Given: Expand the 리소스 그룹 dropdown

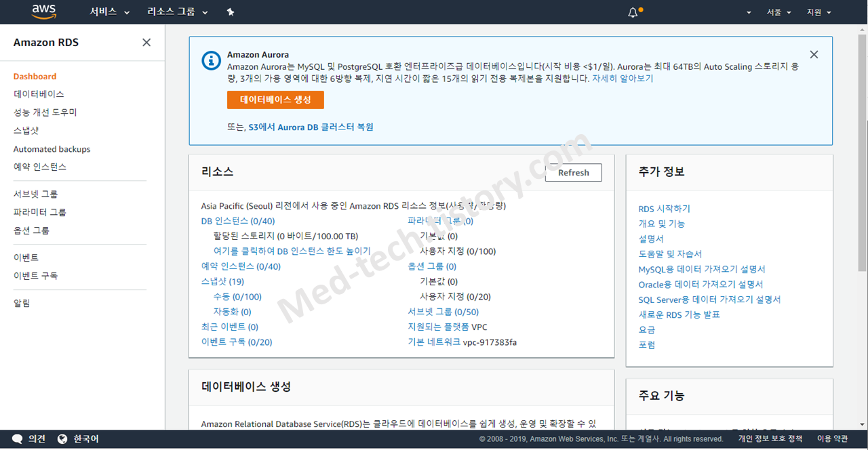Looking at the screenshot, I should click(178, 12).
